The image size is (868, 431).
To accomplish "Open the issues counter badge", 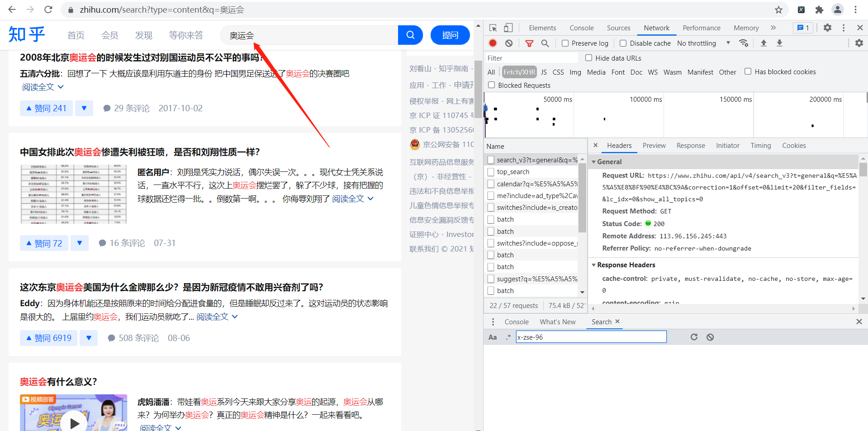I will tap(803, 28).
